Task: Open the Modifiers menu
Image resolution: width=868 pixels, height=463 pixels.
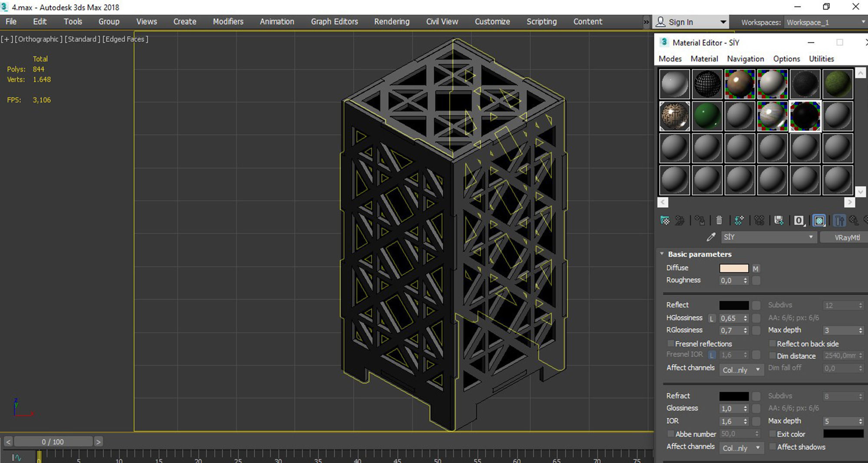Action: [x=228, y=21]
